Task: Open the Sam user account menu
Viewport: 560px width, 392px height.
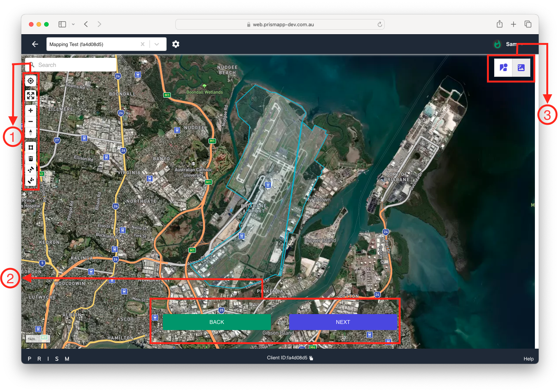Action: coord(511,44)
